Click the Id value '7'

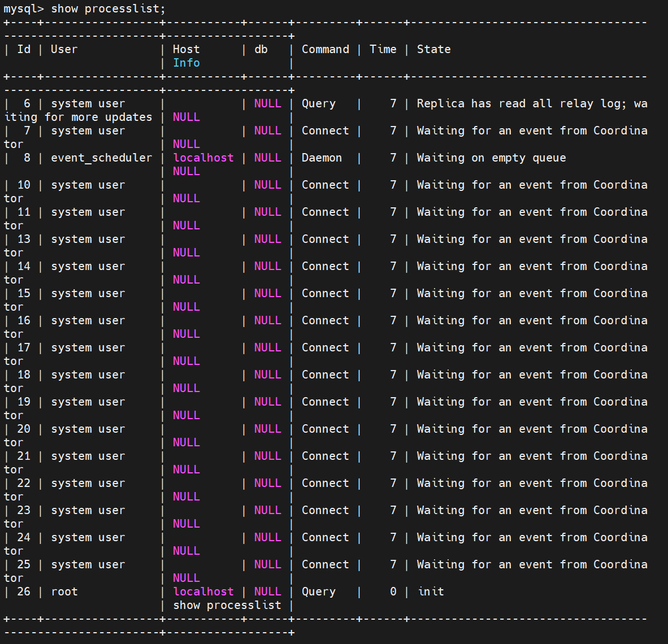(x=27, y=130)
